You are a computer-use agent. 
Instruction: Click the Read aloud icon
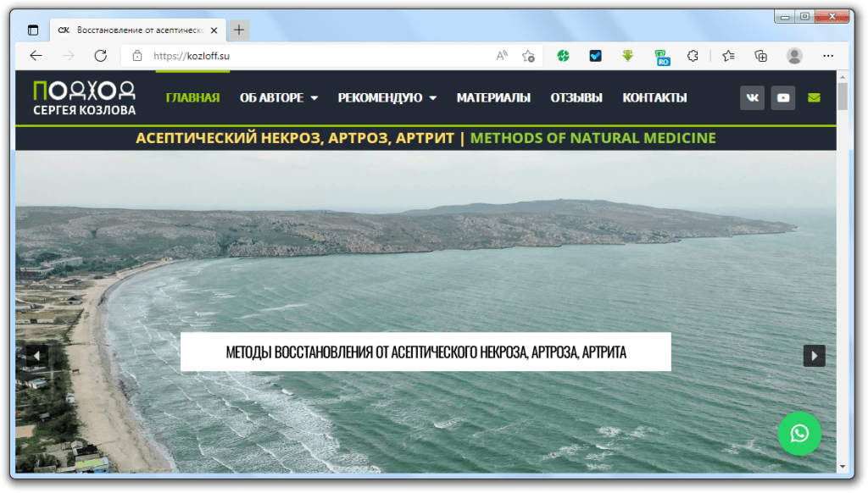(502, 56)
